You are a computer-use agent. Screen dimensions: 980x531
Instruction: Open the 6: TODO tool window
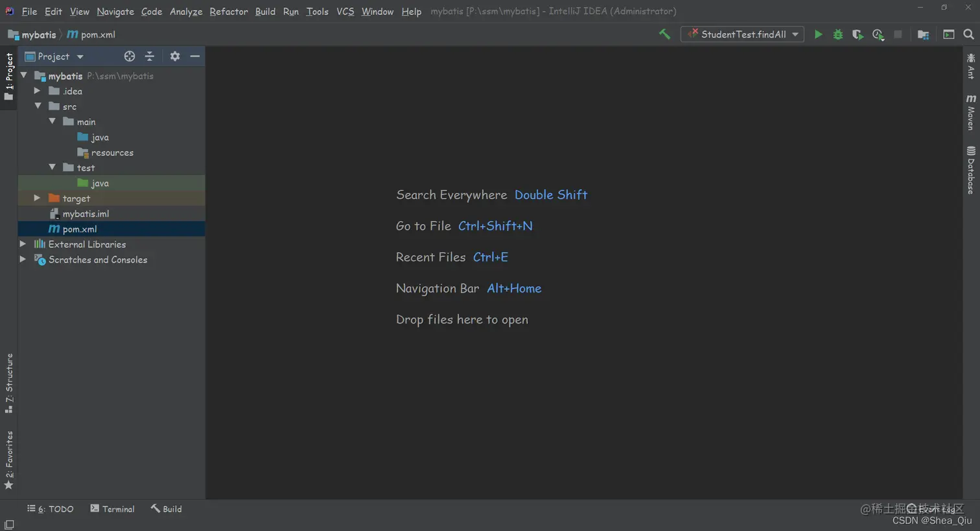pos(50,509)
